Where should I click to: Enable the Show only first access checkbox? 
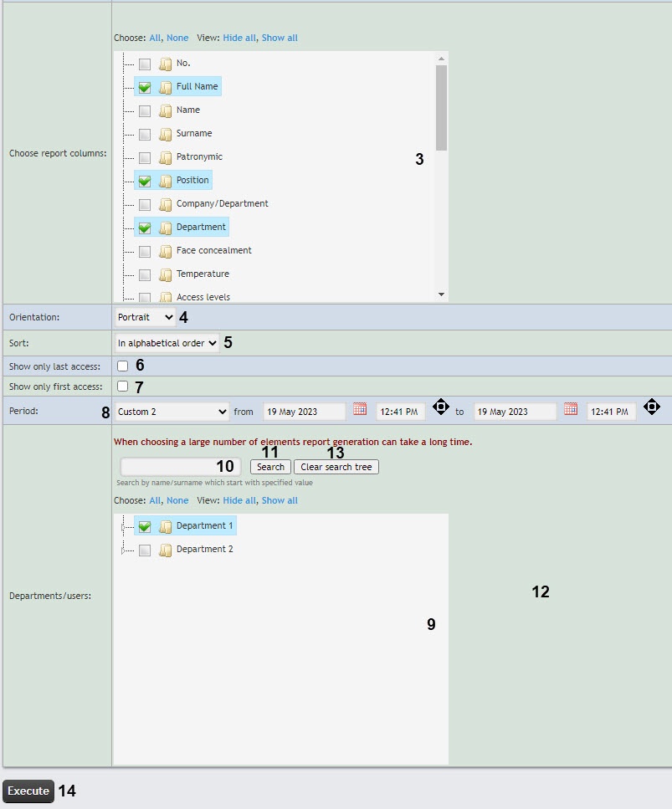click(x=122, y=386)
